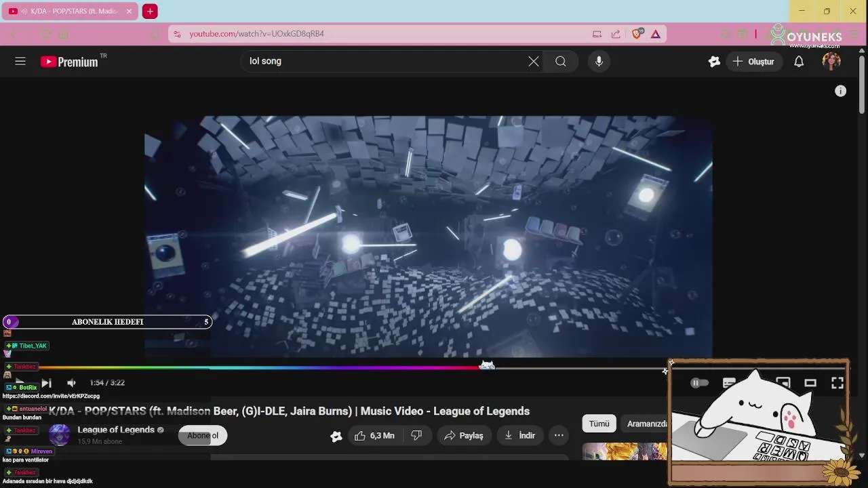The height and width of the screenshot is (488, 868).
Task: Open the first suggested video thumbnail
Action: click(x=625, y=452)
